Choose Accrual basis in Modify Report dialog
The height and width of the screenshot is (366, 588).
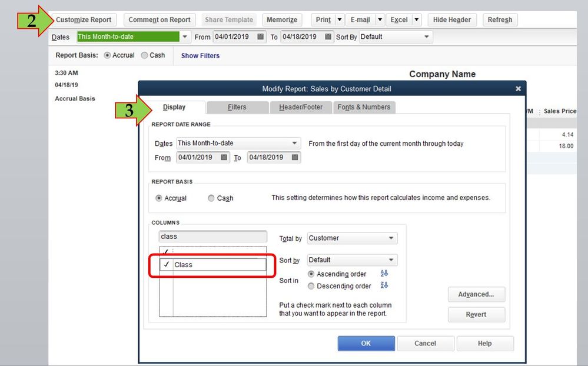point(159,198)
